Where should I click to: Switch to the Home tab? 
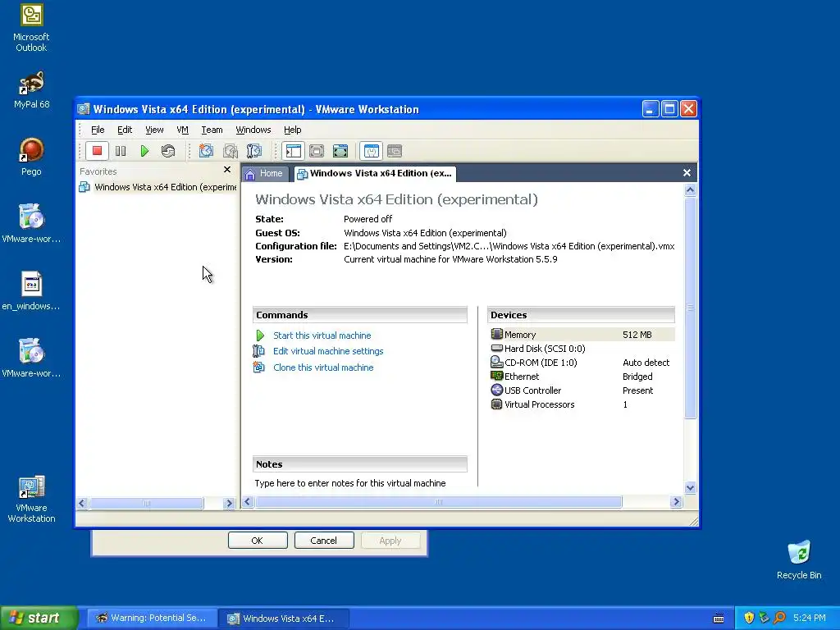coord(265,174)
